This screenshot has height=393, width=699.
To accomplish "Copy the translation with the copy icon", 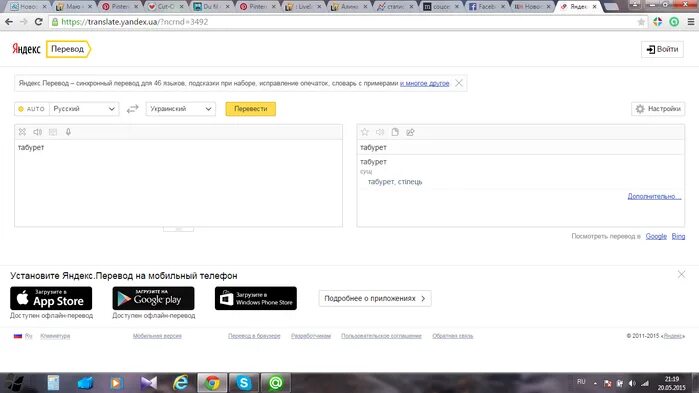I will (395, 132).
